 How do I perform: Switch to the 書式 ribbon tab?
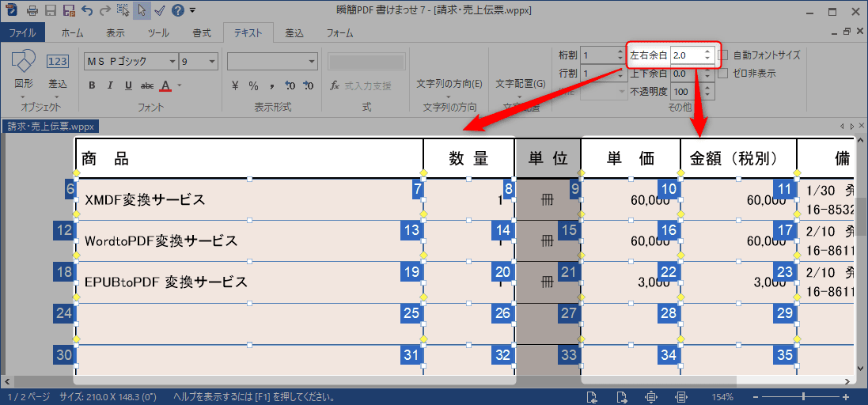point(201,33)
